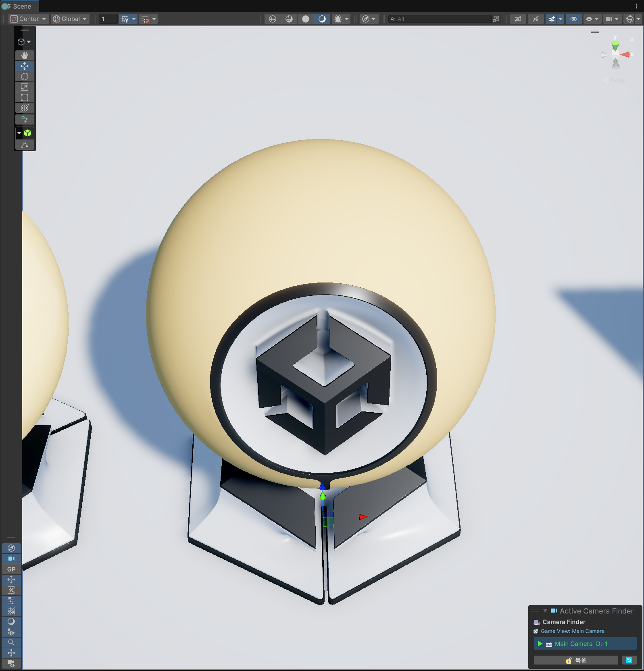Screen dimensions: 644x671
Task: Toggle scene audio mute
Action: [536, 19]
